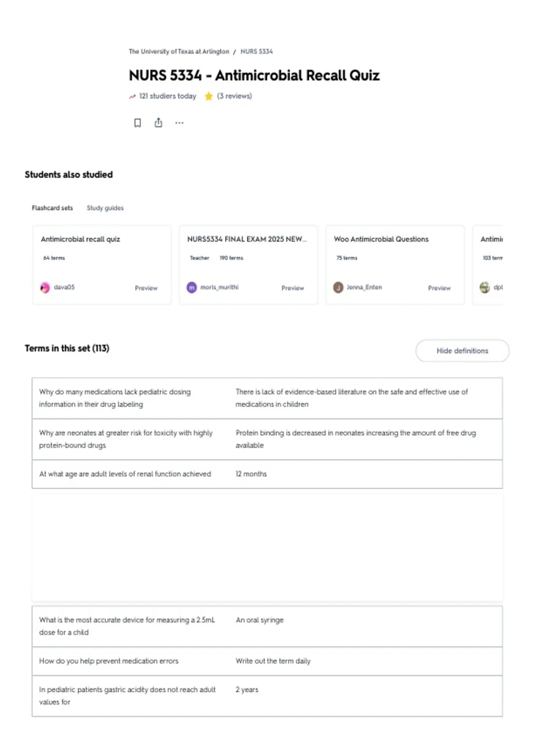Select the '12 months' renal function term row

(x=267, y=474)
